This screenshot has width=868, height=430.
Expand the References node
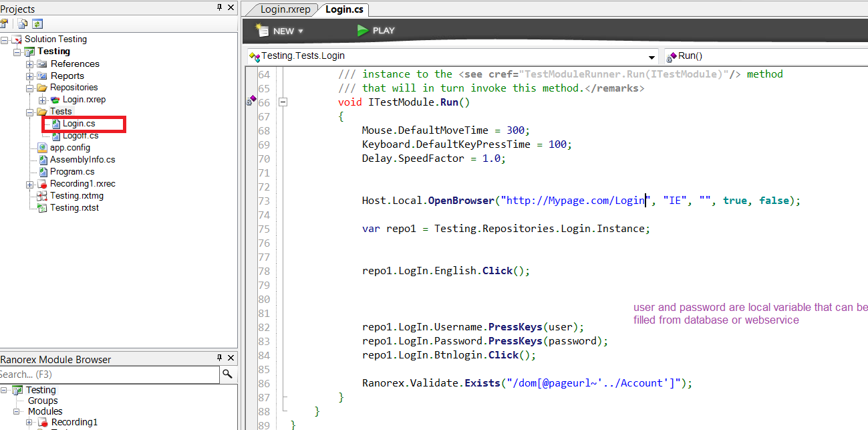click(29, 64)
